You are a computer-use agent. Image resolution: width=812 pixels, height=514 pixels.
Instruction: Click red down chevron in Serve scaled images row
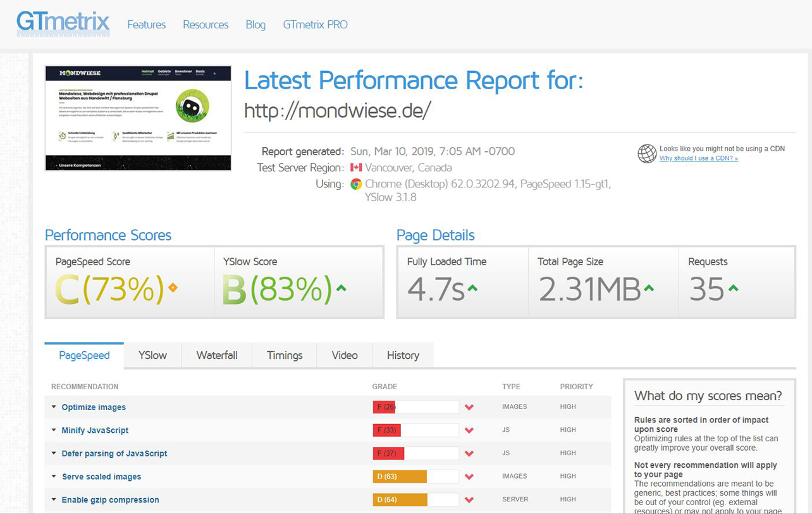coord(469,477)
